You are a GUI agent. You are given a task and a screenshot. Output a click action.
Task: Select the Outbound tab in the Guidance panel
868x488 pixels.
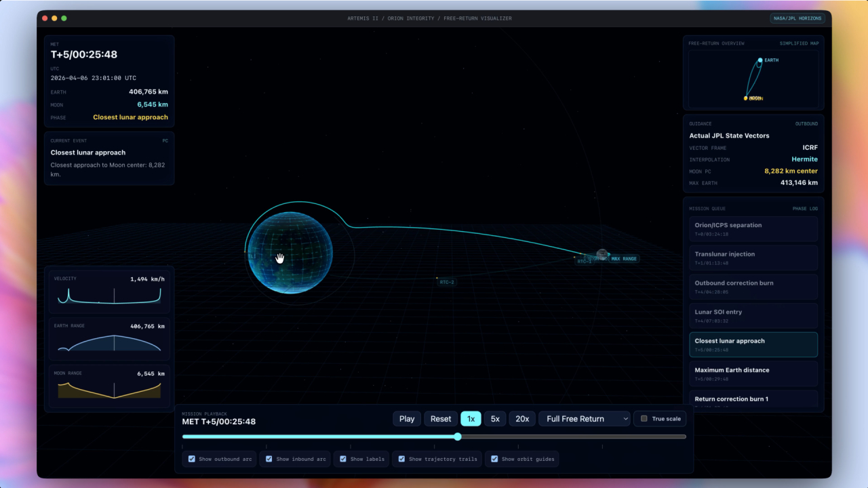[806, 123]
